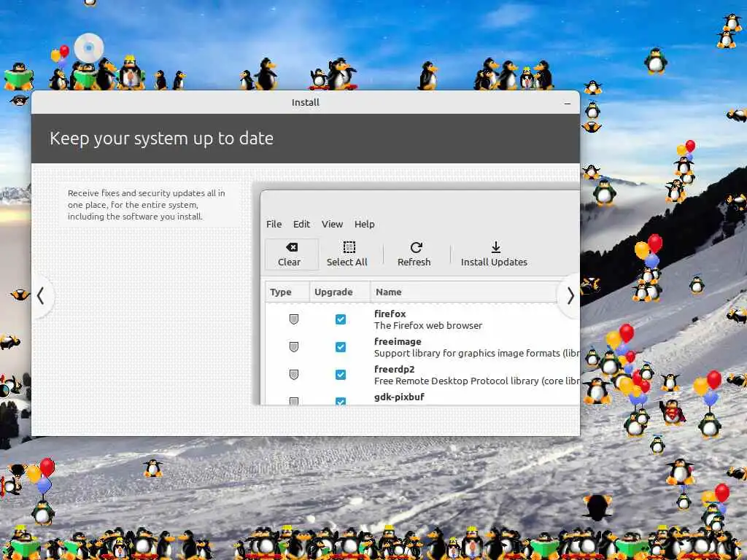Screen dimensions: 747x560
Task: Click the Install window title
Action: tap(306, 102)
